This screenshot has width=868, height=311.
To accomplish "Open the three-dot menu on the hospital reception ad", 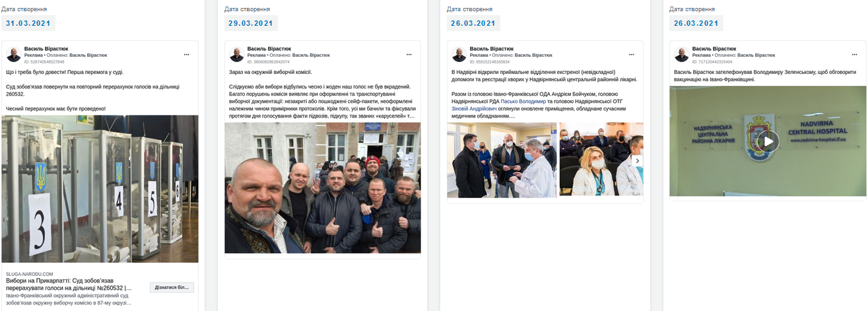I will click(x=632, y=54).
